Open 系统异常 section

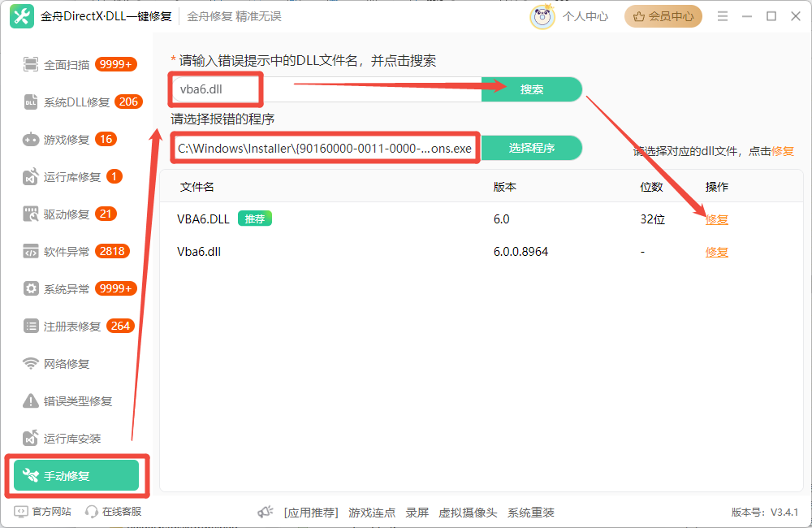76,288
